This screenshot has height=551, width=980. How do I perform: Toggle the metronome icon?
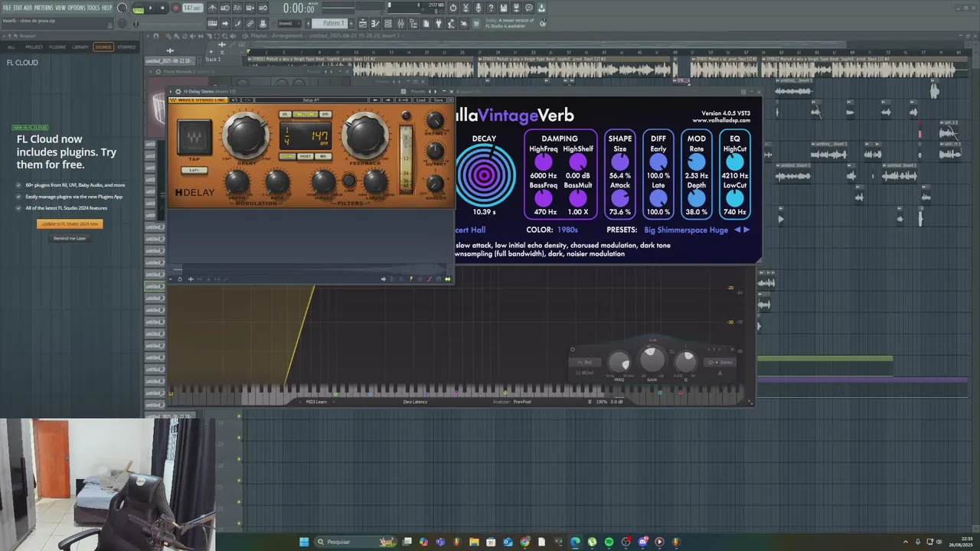(212, 8)
